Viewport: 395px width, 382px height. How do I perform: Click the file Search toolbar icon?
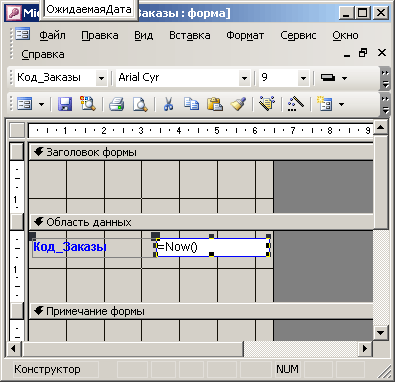87,104
